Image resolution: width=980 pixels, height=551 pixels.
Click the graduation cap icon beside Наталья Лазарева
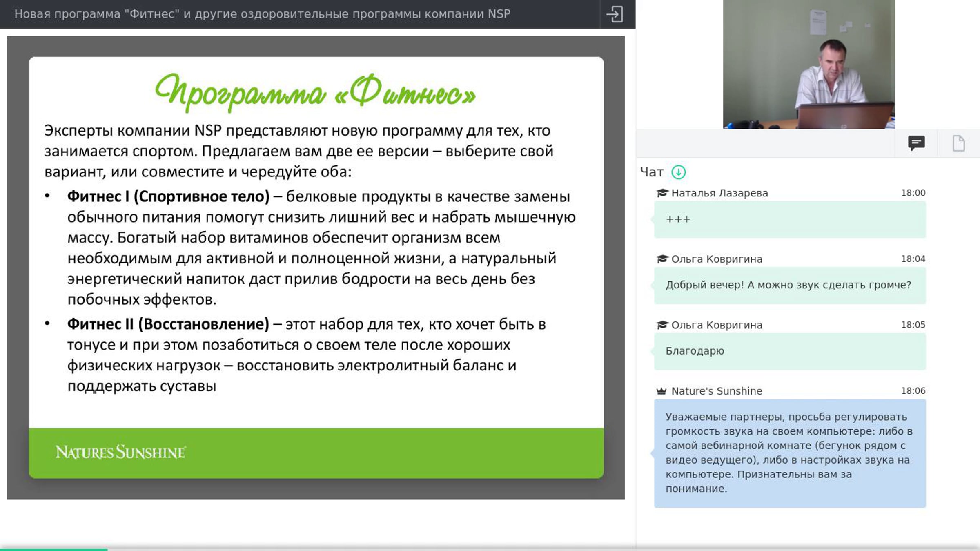tap(662, 193)
